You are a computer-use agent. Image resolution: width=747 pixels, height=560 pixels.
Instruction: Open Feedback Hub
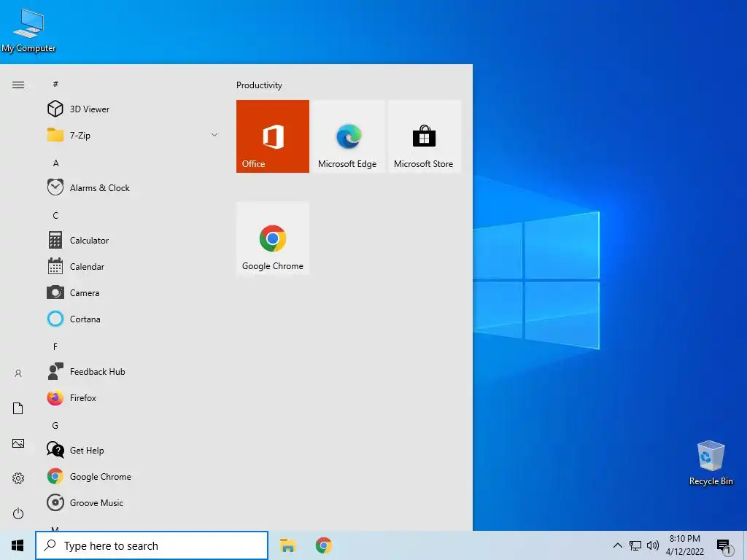(131, 371)
